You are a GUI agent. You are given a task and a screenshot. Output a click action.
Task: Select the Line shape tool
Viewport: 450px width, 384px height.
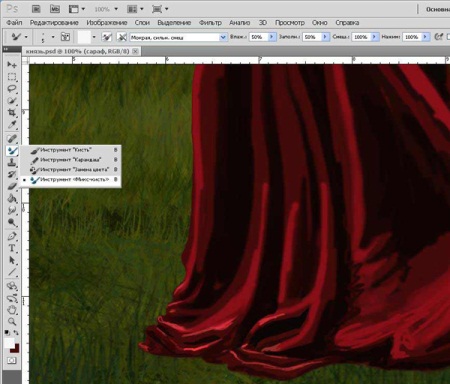12,272
